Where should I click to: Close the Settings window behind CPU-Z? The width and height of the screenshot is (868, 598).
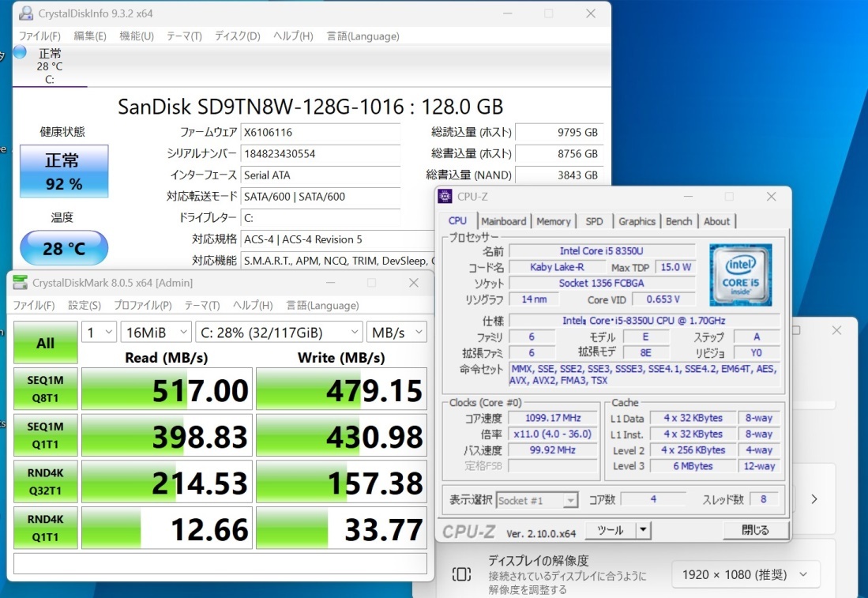click(836, 330)
